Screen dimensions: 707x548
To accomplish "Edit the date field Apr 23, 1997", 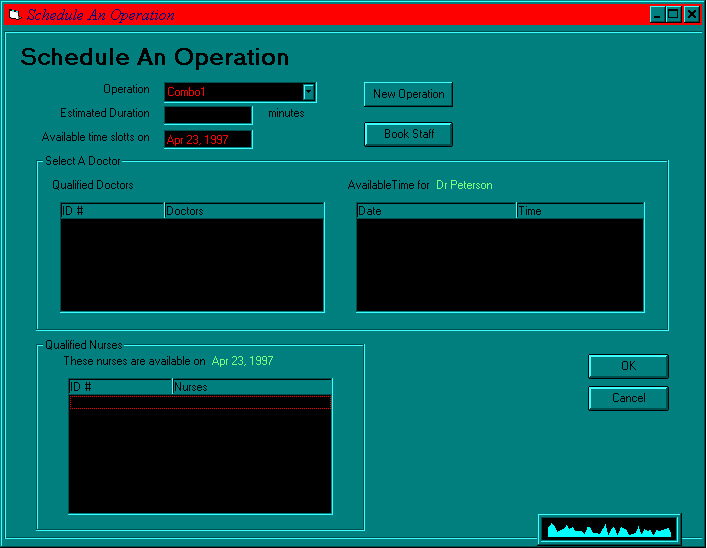I will 208,139.
